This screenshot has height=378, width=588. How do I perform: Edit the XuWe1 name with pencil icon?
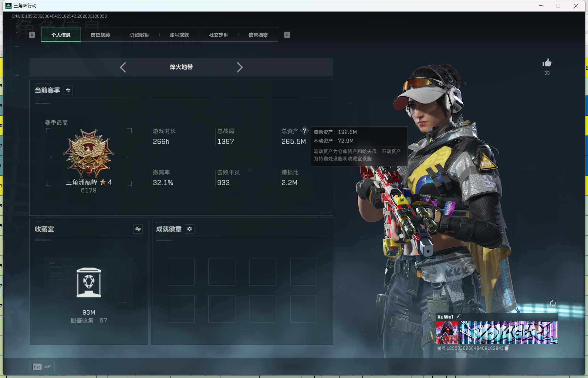click(x=458, y=317)
